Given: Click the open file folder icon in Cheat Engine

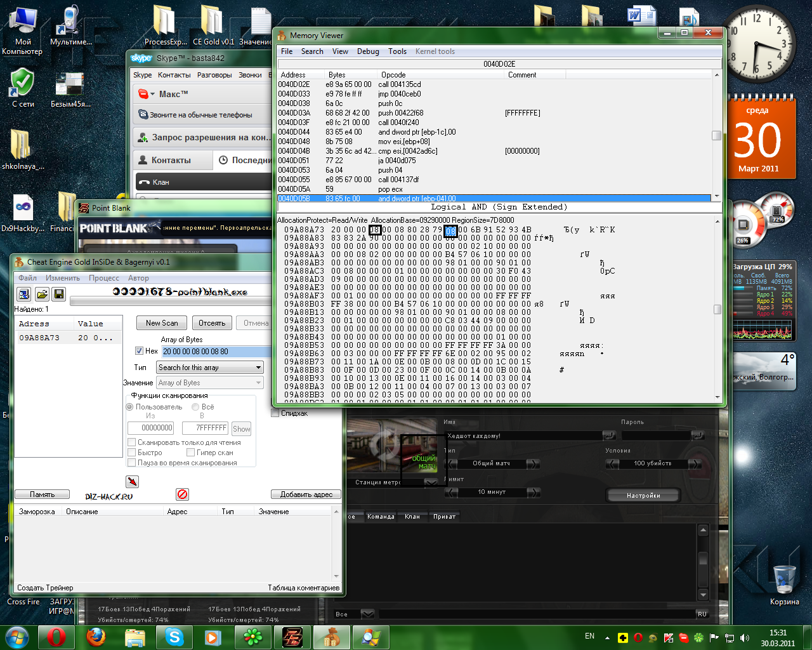Looking at the screenshot, I should point(42,294).
